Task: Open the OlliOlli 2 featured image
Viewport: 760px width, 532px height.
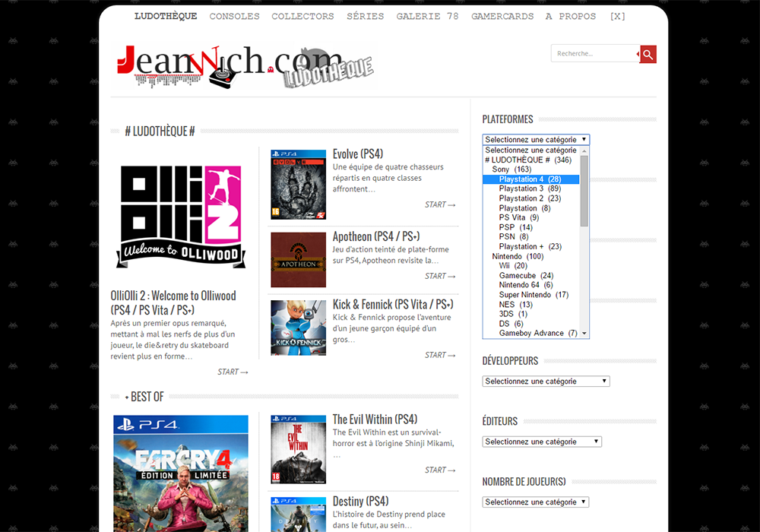Action: click(181, 217)
